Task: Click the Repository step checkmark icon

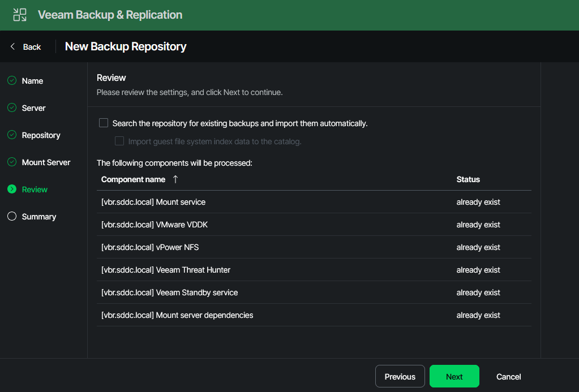Action: 12,135
